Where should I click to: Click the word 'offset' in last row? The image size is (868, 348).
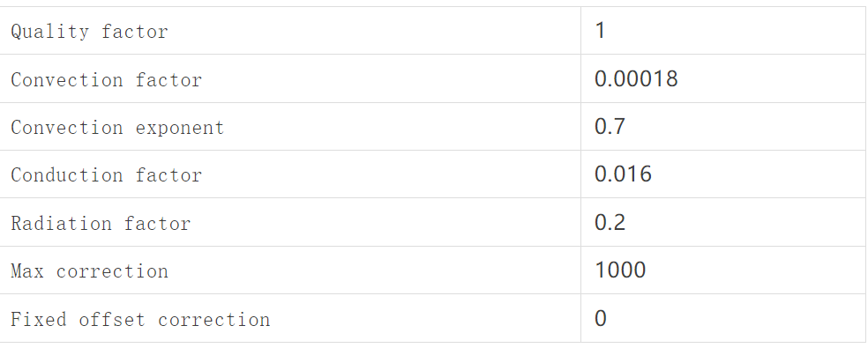tap(112, 320)
